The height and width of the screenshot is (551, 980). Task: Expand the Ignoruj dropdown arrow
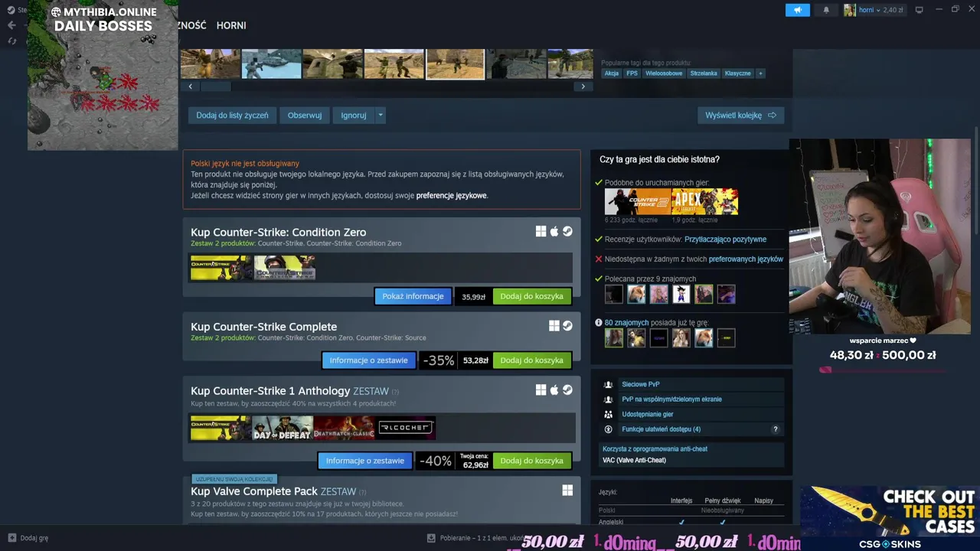tap(381, 116)
